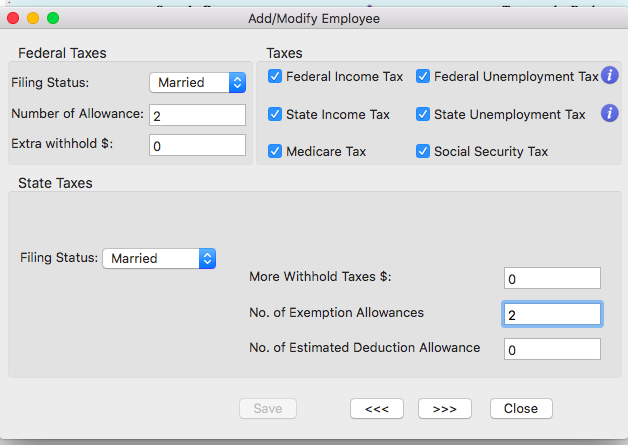Image resolution: width=628 pixels, height=445 pixels.
Task: Toggle the Social Security Tax checkbox
Action: coord(423,151)
